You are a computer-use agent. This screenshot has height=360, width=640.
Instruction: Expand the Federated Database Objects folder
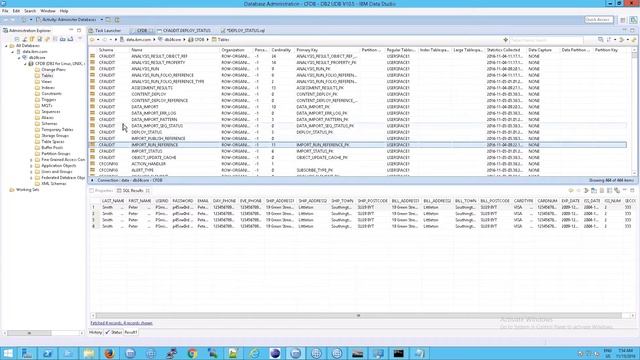(x=31, y=178)
